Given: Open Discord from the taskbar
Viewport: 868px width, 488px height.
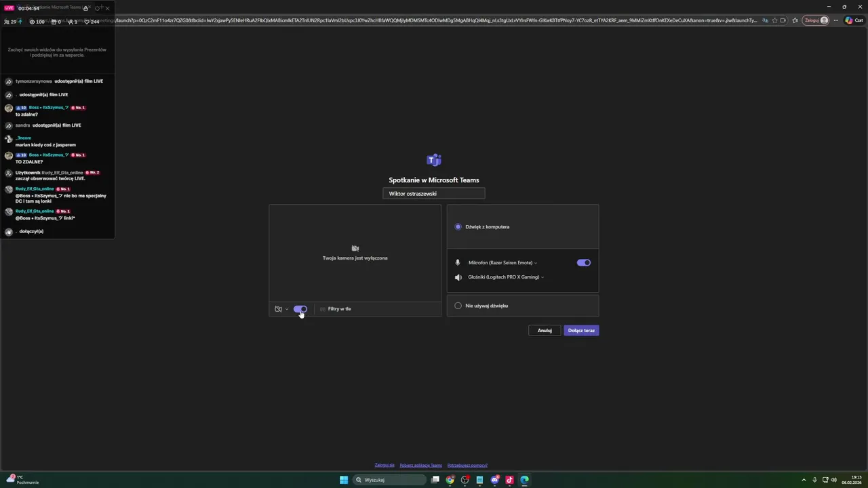Looking at the screenshot, I should (x=495, y=480).
